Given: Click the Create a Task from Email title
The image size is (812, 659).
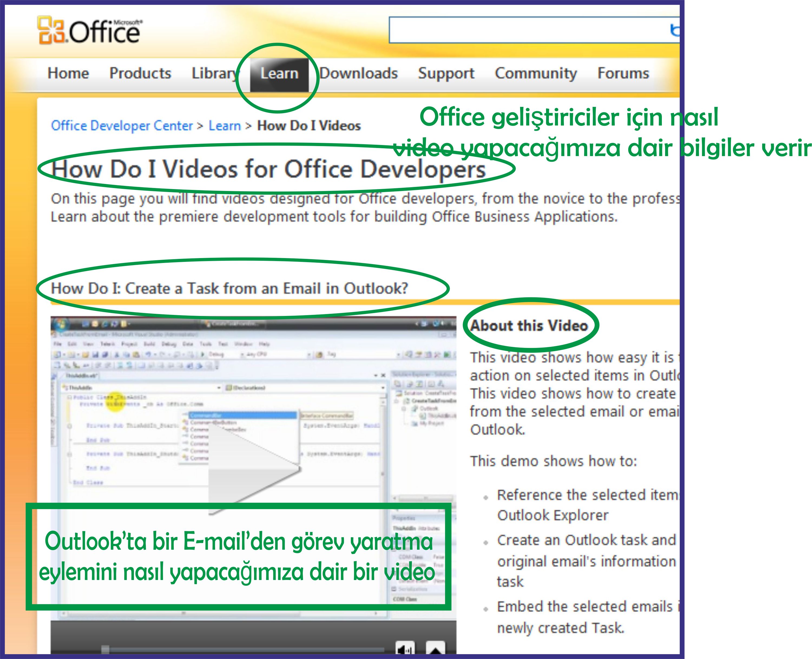Looking at the screenshot, I should point(229,288).
